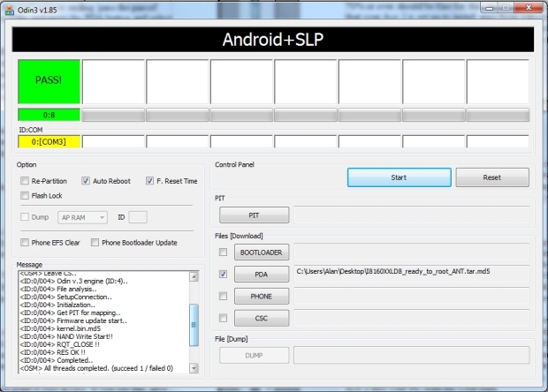Click the DUMP file button

click(x=254, y=355)
